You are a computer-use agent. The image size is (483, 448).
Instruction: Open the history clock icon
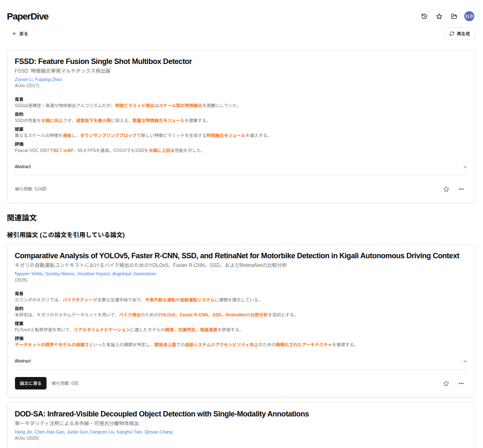tap(424, 16)
